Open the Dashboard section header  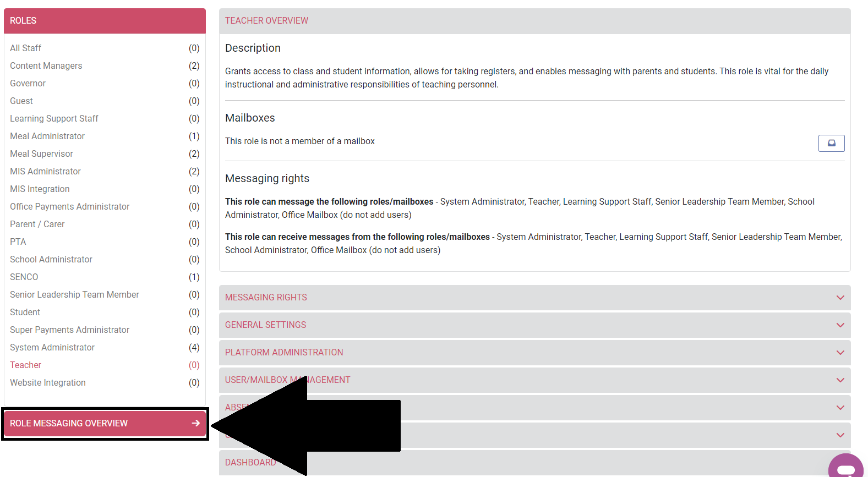[250, 462]
